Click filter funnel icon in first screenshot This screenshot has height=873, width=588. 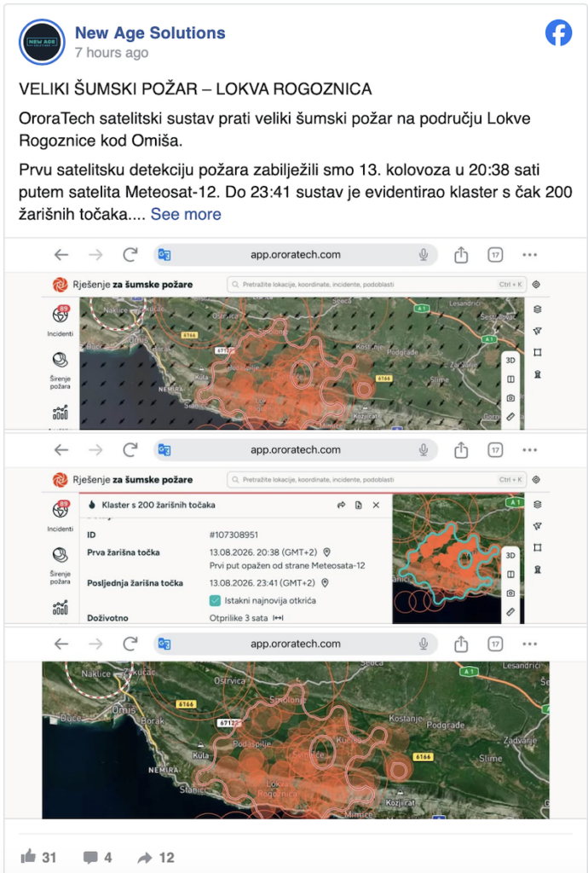click(x=538, y=331)
